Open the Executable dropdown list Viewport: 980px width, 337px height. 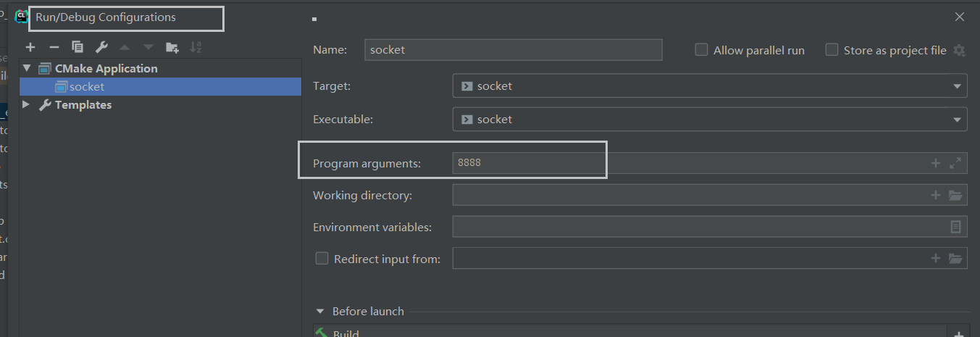[x=710, y=120]
